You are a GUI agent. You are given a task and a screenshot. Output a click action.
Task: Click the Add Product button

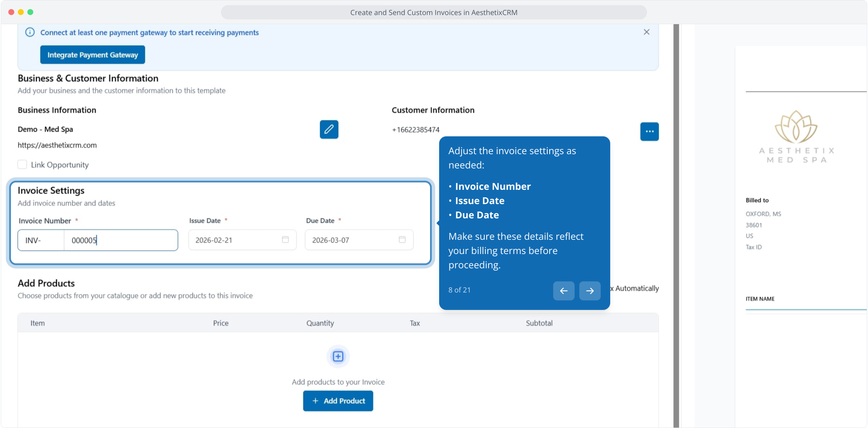point(338,401)
